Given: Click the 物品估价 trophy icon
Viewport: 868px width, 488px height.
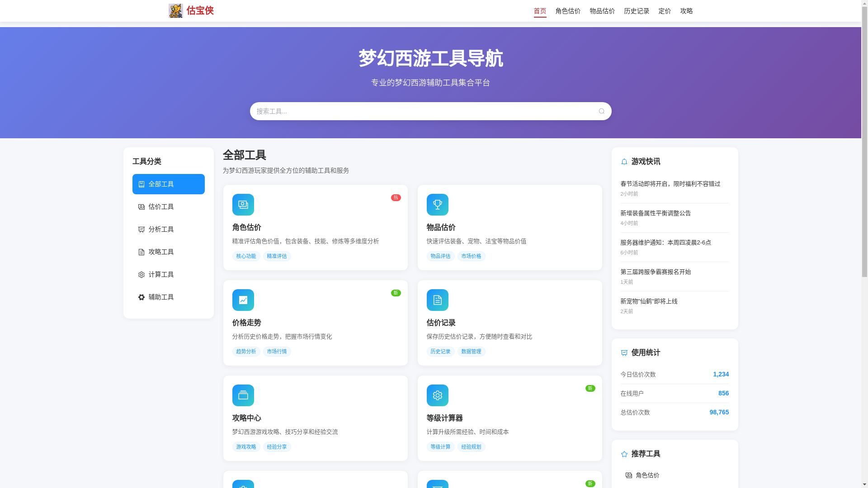Looking at the screenshot, I should pos(438,205).
